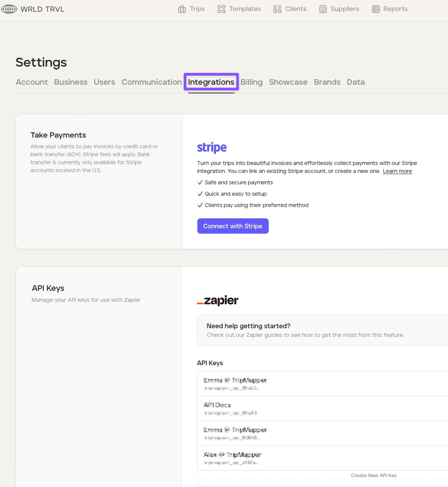Screen dimensions: 448x487
Task: Switch to the Showcase tab
Action: point(288,82)
